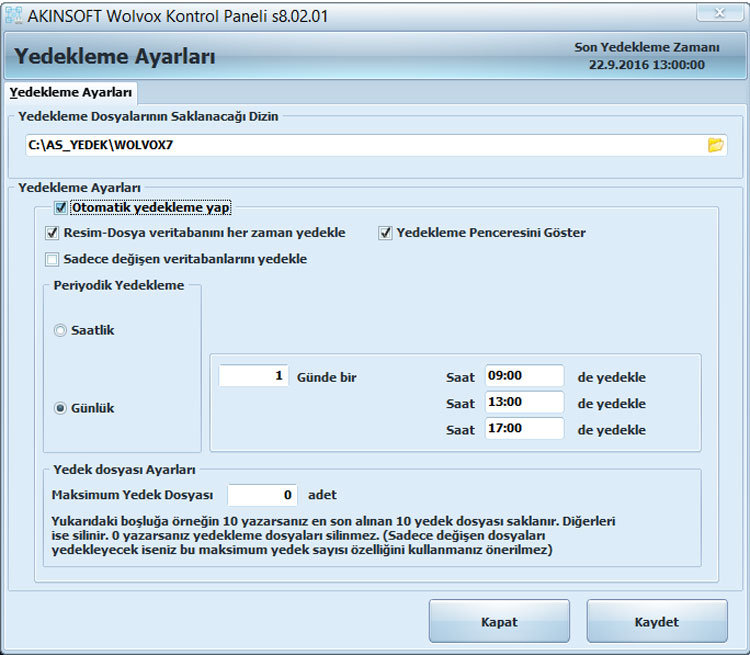Image resolution: width=750 pixels, height=655 pixels.
Task: Toggle Otomatik yedekleme yap checkbox
Action: pos(61,208)
